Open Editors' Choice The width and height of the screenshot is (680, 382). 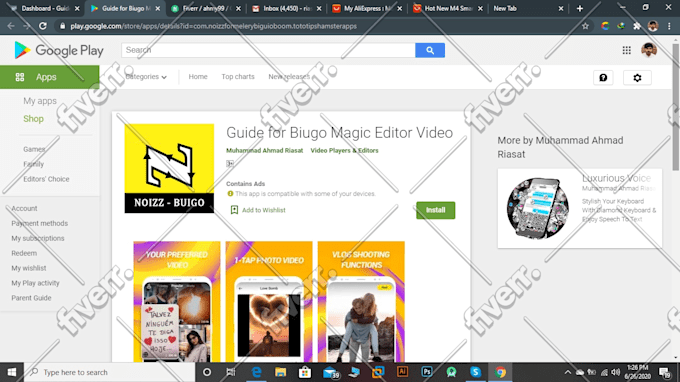[x=46, y=179]
